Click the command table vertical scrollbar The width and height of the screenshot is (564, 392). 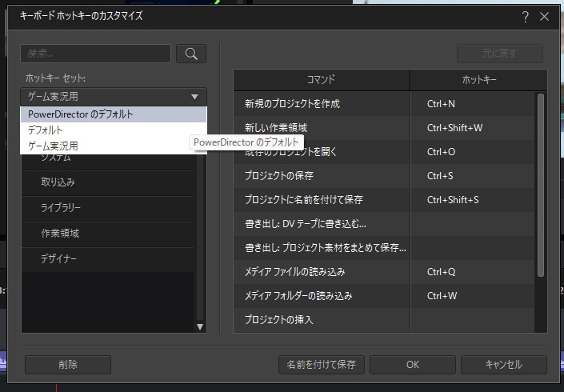click(540, 186)
